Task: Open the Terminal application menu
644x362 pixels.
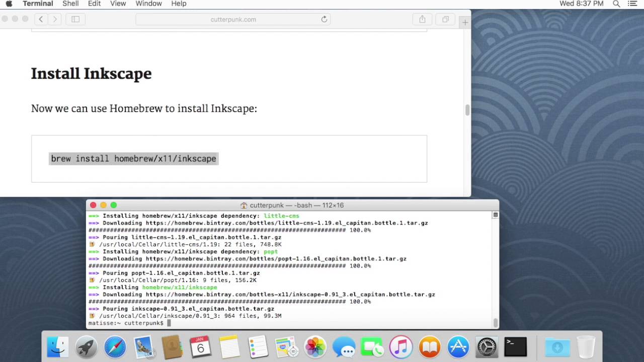Action: 38,4
